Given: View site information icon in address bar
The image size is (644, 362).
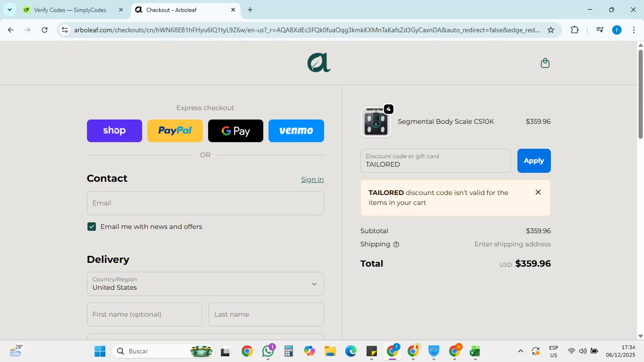Looking at the screenshot, I should (65, 30).
